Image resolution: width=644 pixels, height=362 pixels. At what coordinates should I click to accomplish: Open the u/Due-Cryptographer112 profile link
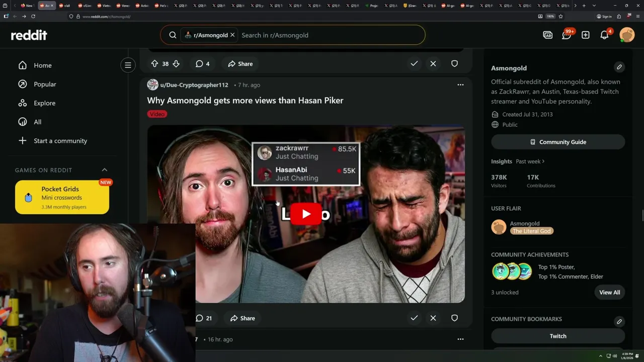click(194, 85)
